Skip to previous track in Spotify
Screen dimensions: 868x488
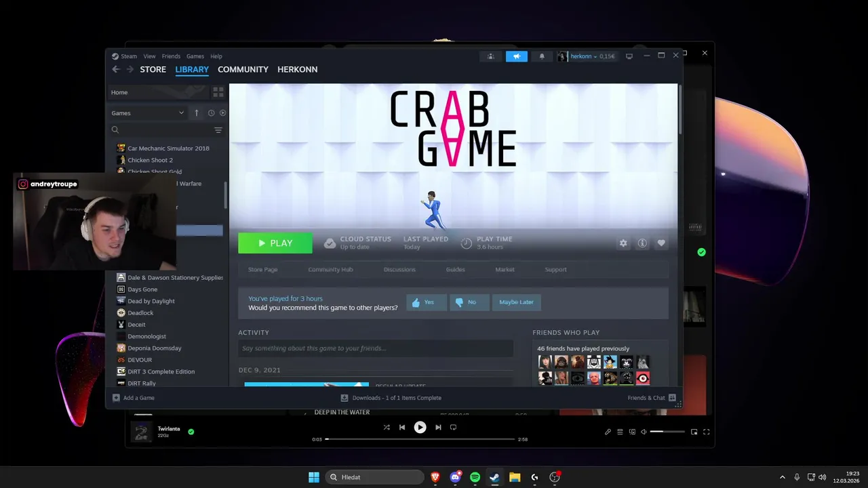(402, 427)
